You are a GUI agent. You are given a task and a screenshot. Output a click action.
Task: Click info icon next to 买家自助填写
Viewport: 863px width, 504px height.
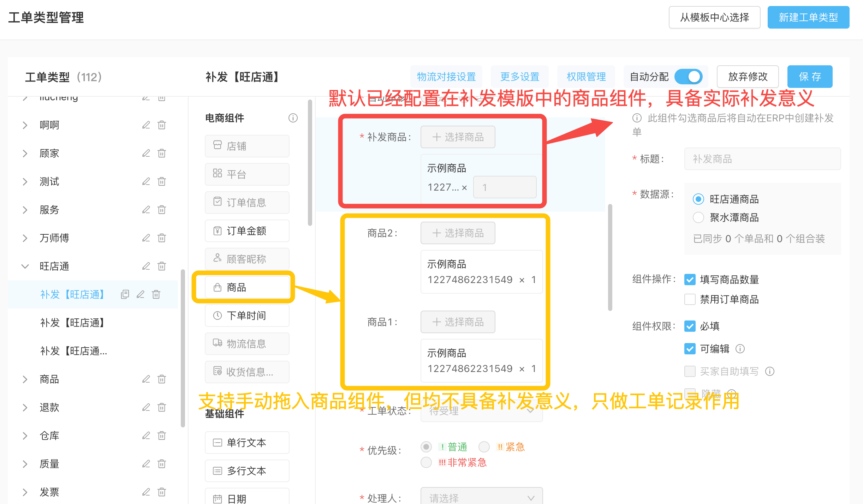click(770, 371)
